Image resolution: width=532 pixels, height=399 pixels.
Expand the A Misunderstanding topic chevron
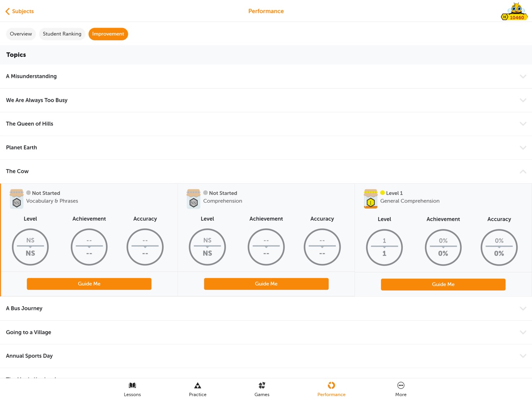click(523, 76)
